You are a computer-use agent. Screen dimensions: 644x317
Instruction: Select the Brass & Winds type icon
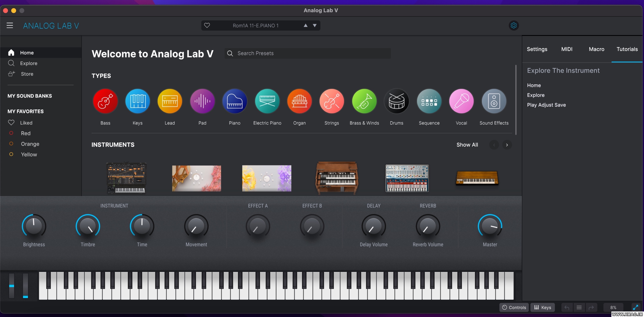tap(364, 101)
